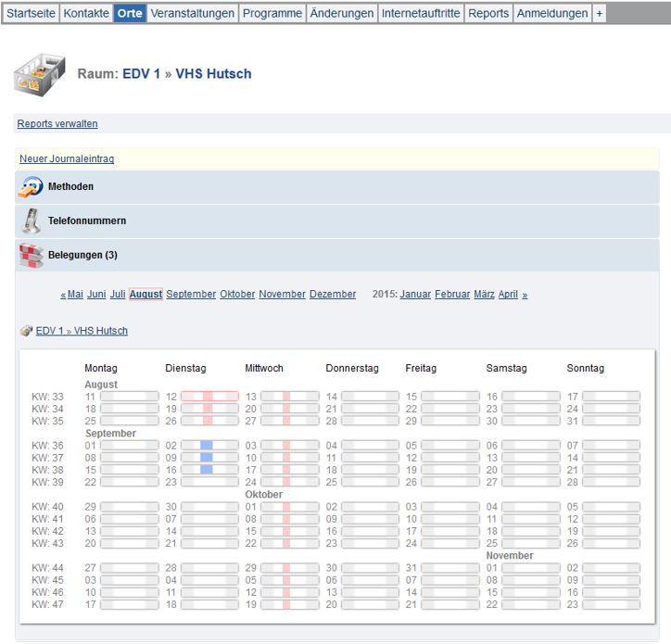This screenshot has height=644, width=671.
Task: Click the Methoden section icon
Action: [31, 187]
